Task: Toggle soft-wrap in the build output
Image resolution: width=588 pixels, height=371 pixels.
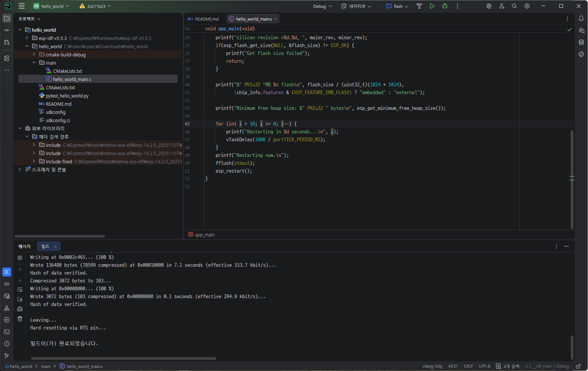Action: [x=20, y=290]
